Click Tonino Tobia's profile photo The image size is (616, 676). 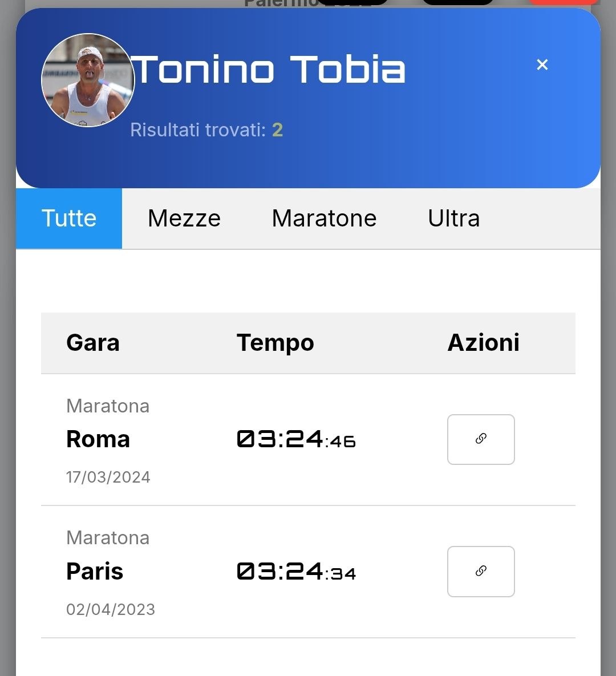tap(88, 80)
